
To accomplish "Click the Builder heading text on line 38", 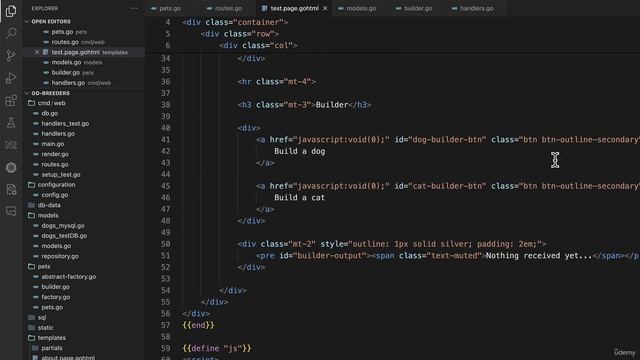I will click(331, 105).
